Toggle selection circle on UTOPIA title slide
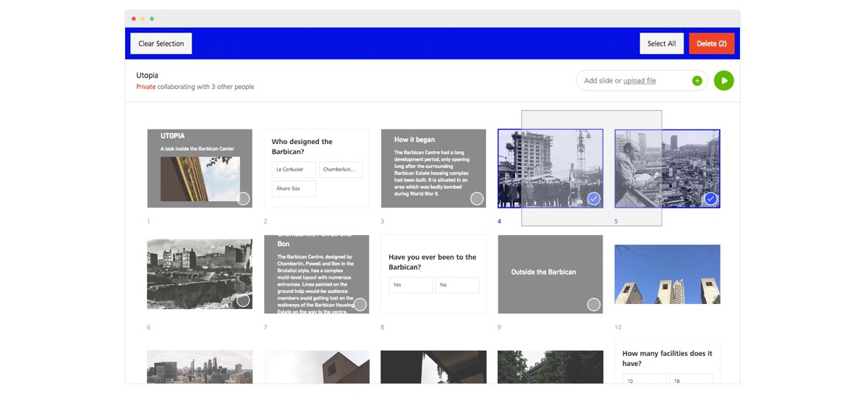Image resolution: width=868 pixels, height=398 pixels. click(x=243, y=198)
